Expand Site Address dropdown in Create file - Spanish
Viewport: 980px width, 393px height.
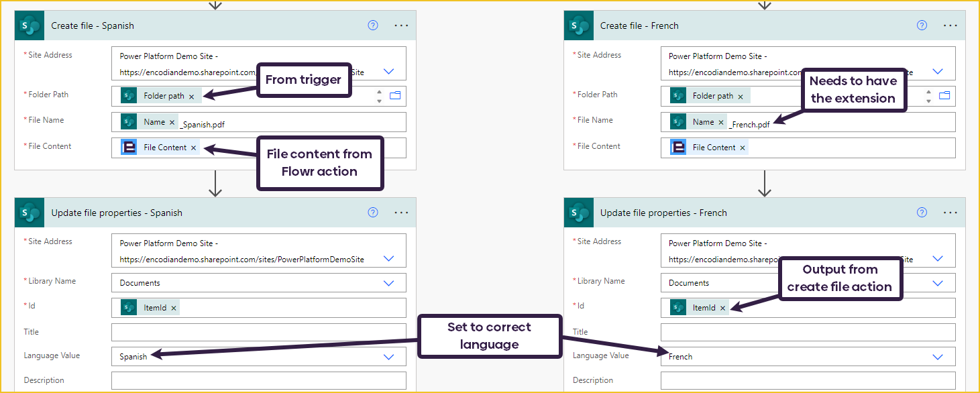[x=388, y=71]
